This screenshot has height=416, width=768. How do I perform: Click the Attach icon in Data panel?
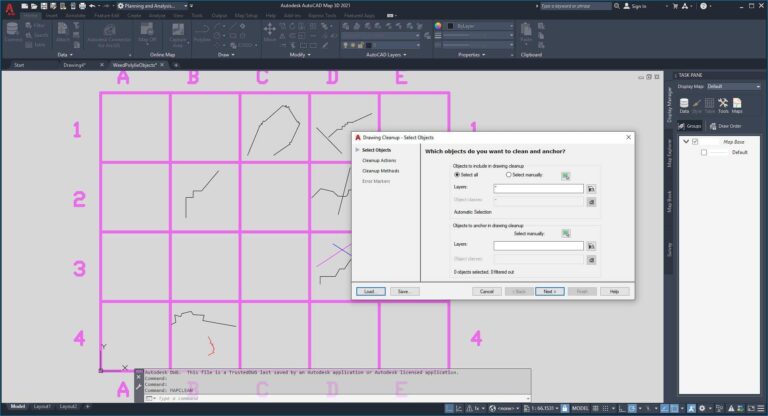tap(63, 33)
